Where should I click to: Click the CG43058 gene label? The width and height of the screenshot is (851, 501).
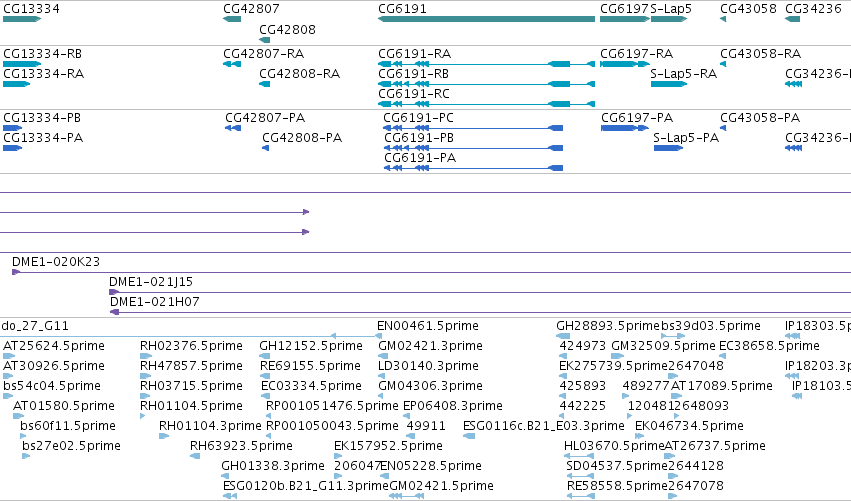748,9
